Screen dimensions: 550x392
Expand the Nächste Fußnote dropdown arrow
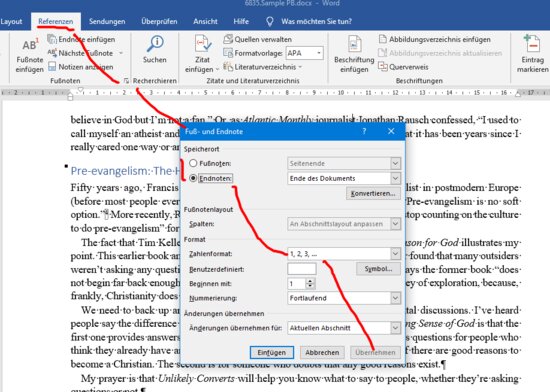(121, 53)
